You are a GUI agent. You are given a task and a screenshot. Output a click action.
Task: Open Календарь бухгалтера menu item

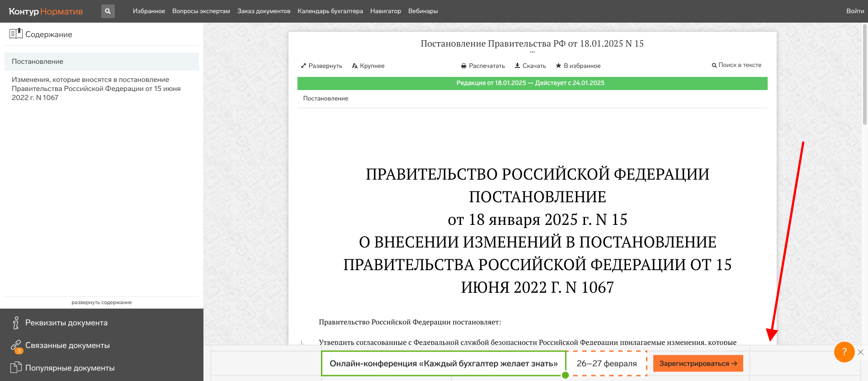pos(330,11)
